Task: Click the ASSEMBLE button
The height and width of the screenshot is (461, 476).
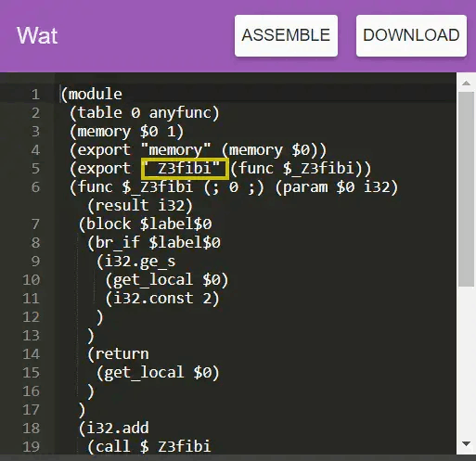Action: 286,35
